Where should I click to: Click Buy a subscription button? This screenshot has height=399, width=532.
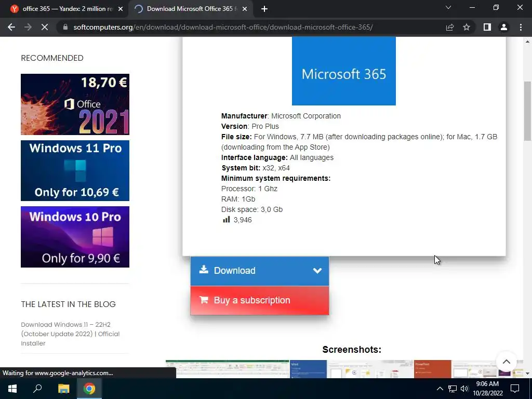click(260, 300)
